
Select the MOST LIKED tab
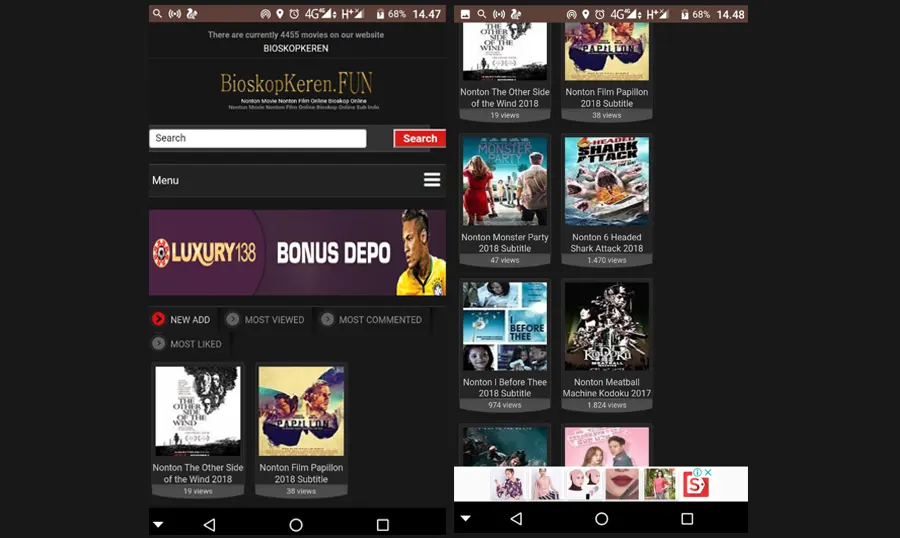(187, 343)
